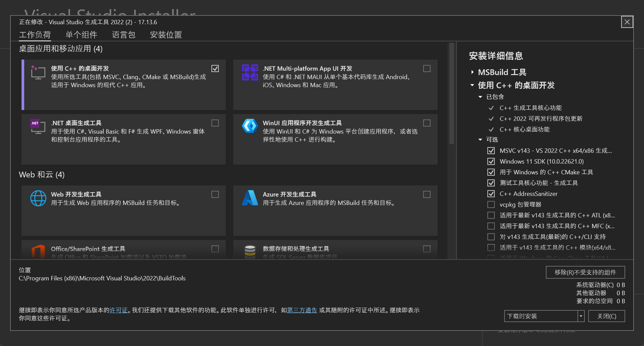Image resolution: width=644 pixels, height=346 pixels.
Task: Enable the vcpkg 包管理器 component
Action: pyautogui.click(x=491, y=204)
